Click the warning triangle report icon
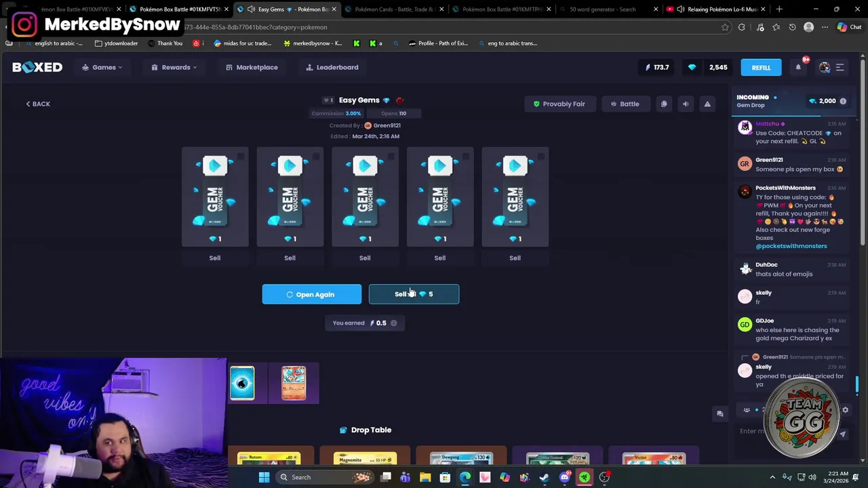Image resolution: width=868 pixels, height=488 pixels. pos(707,104)
